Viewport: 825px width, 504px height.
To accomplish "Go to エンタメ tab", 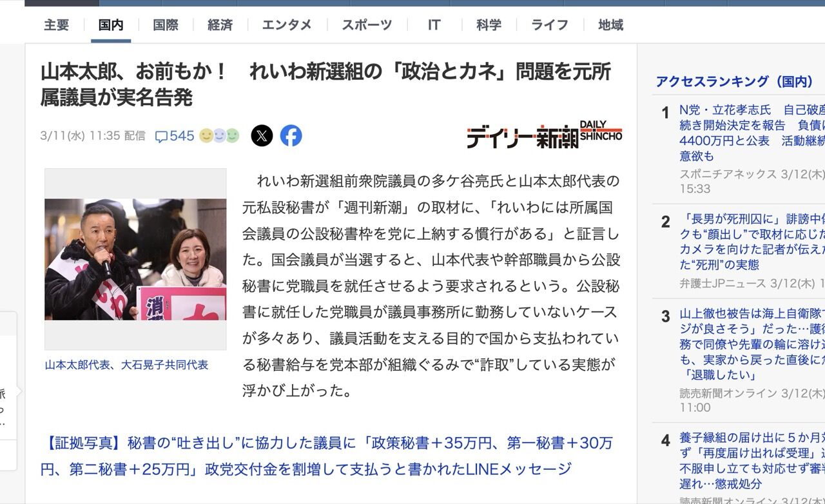I will point(287,25).
